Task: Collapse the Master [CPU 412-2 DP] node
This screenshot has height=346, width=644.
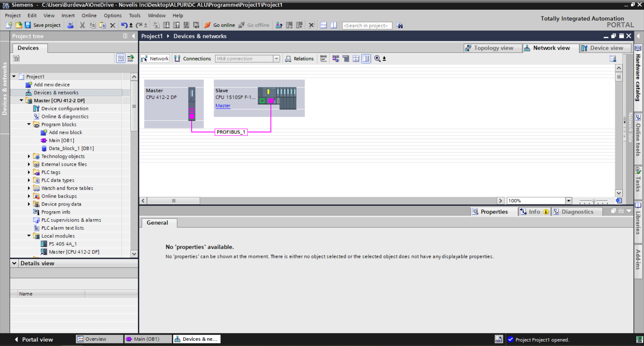Action: [21, 100]
